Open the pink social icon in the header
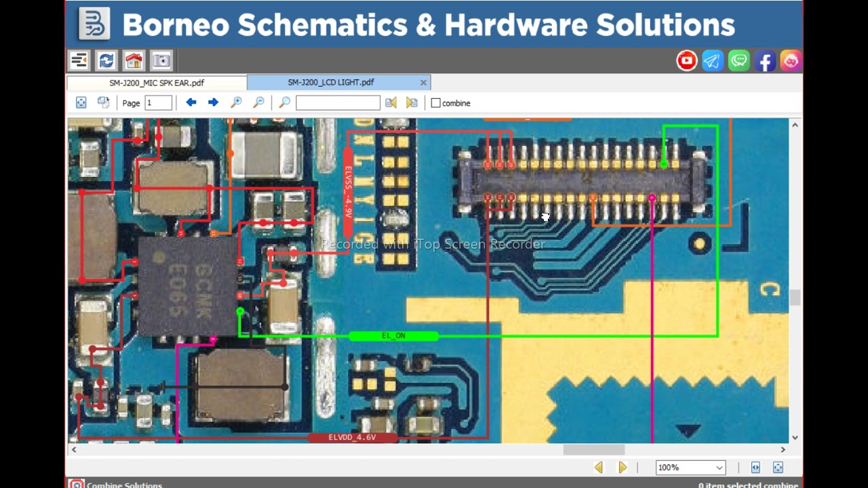This screenshot has height=488, width=868. pos(791,61)
